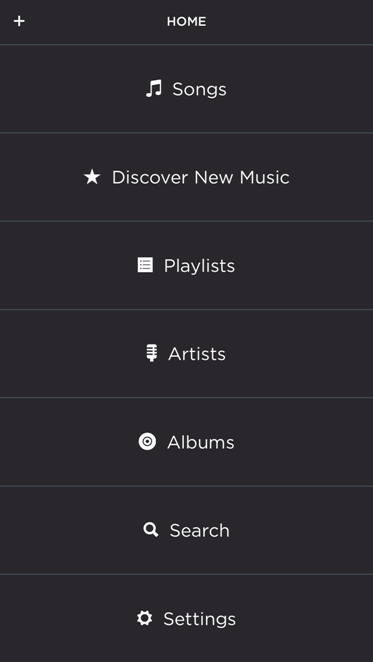
Task: Click the magnifying glass icon beside Search
Action: pyautogui.click(x=151, y=530)
